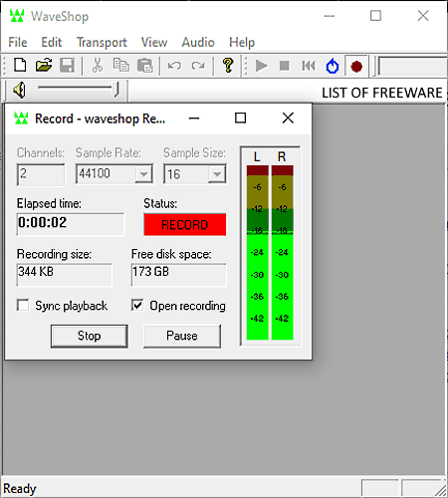Click the R channel level meter
The image size is (448, 498).
[283, 252]
